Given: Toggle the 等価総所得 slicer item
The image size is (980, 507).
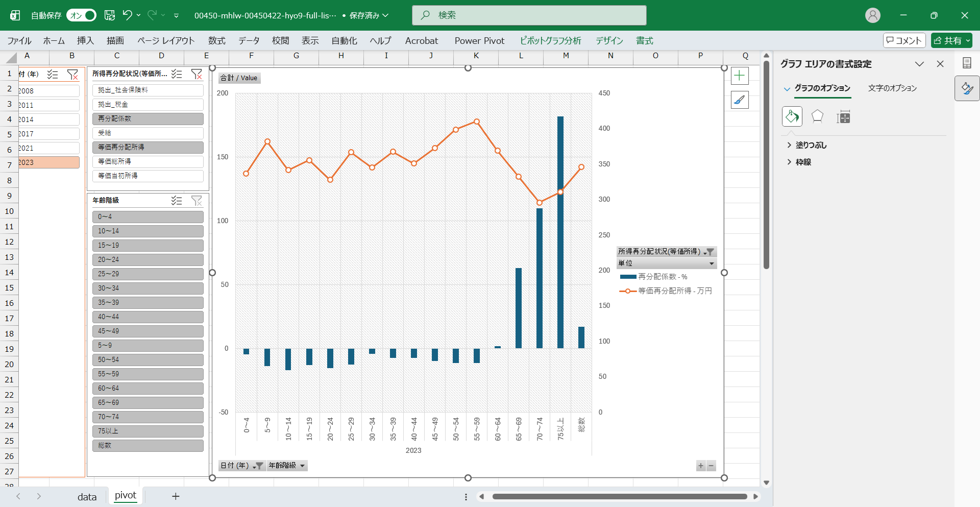Looking at the screenshot, I should [x=148, y=161].
